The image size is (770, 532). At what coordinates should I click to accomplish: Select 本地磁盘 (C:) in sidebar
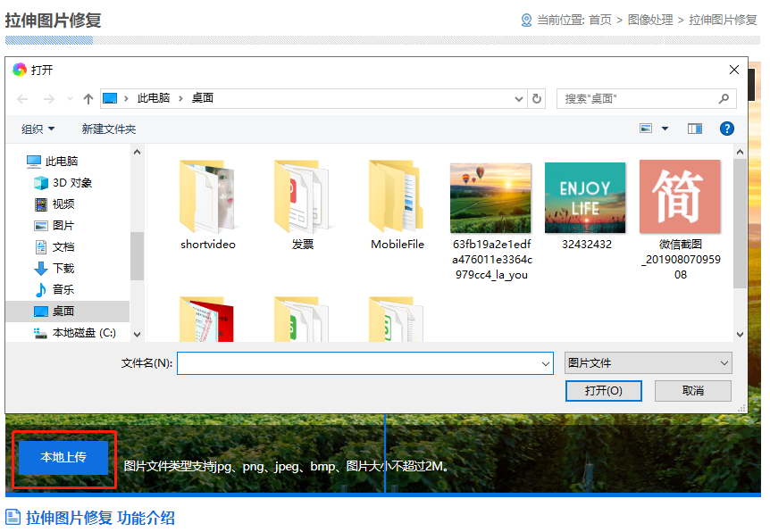(x=83, y=333)
